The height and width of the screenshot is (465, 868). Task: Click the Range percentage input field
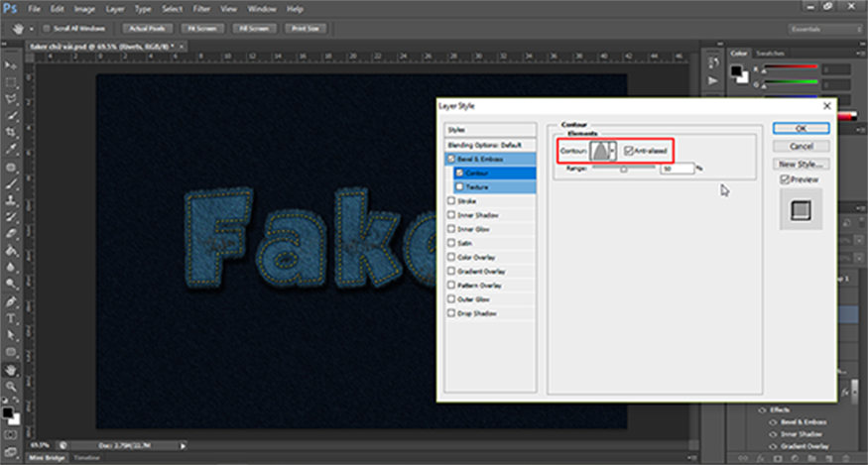[676, 170]
